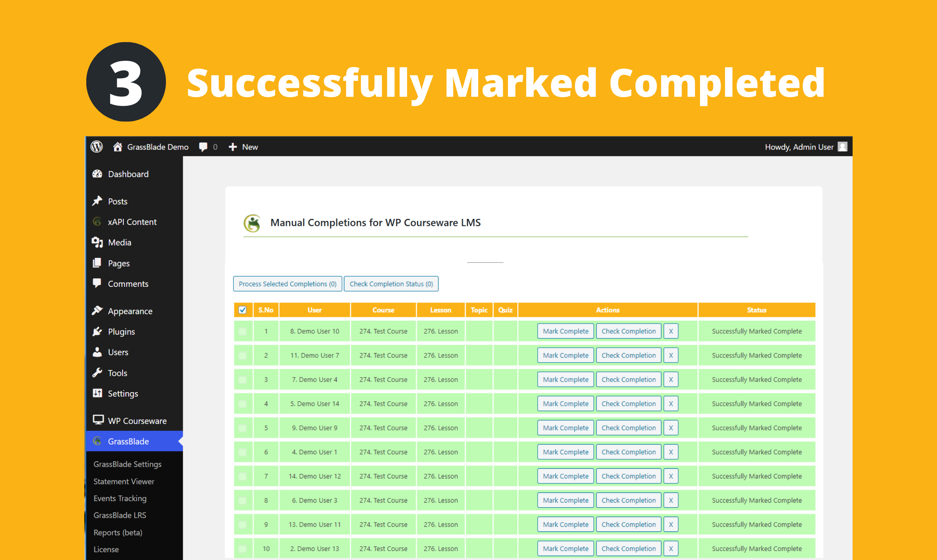Viewport: 937px width, 560px height.
Task: Click the Admin User avatar icon
Action: point(843,147)
